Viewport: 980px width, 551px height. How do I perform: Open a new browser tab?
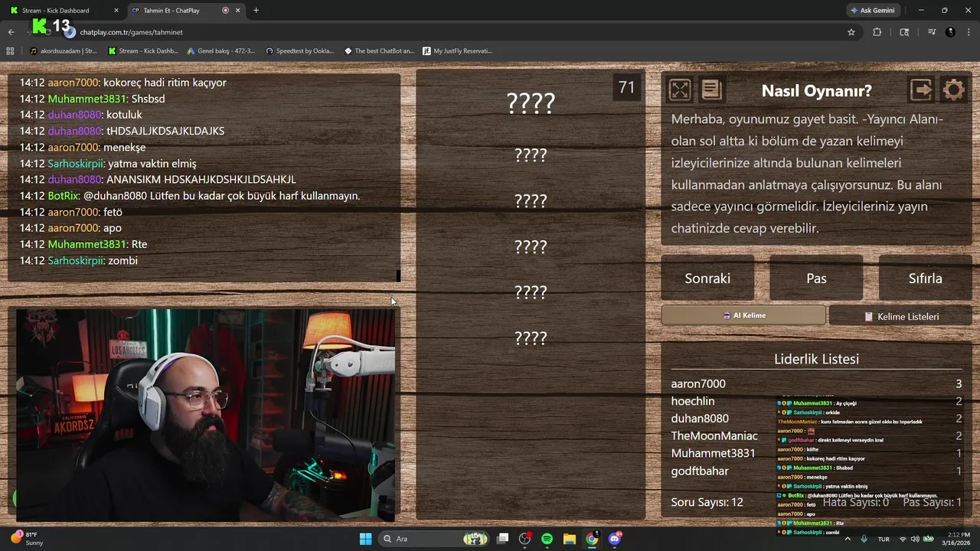click(x=256, y=11)
